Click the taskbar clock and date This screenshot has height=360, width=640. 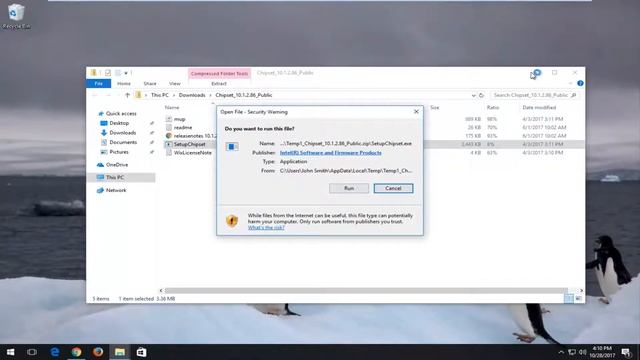tap(602, 352)
